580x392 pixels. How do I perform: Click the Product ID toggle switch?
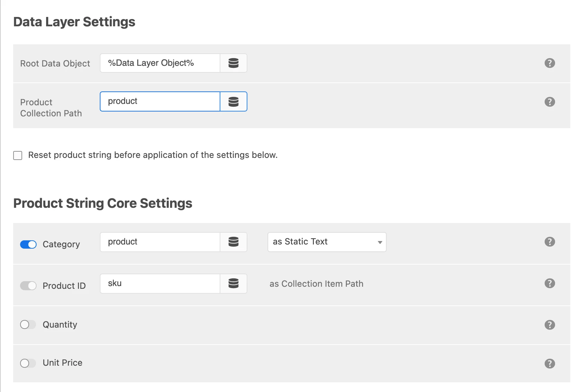(28, 286)
